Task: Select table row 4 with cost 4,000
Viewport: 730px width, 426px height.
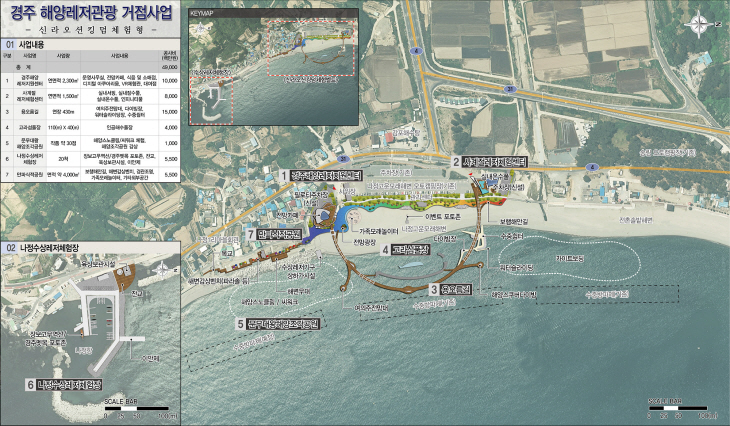Action: [x=90, y=127]
